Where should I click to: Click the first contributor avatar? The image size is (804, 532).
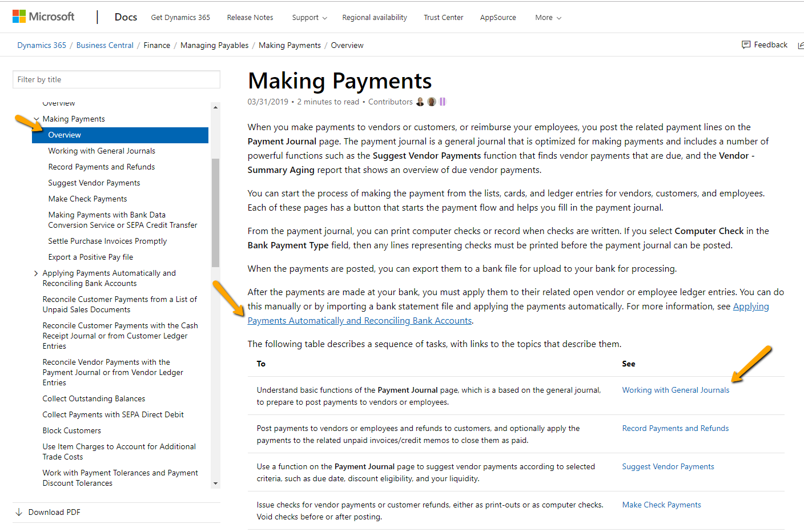[420, 102]
